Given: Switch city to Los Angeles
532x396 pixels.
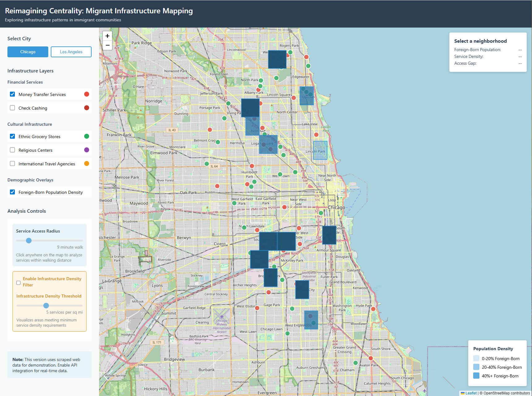Looking at the screenshot, I should [71, 52].
